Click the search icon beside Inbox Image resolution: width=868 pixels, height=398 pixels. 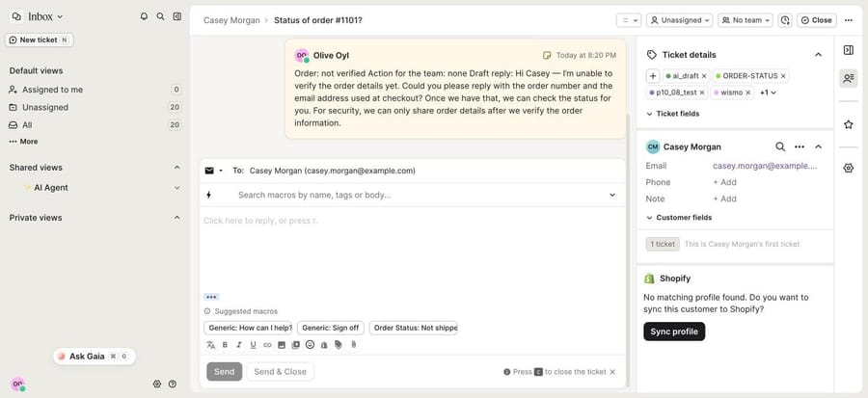[x=160, y=16]
